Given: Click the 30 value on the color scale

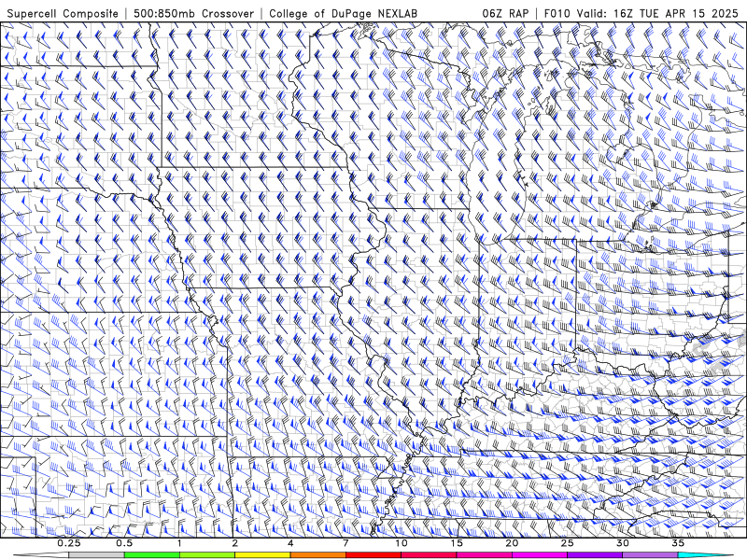Looking at the screenshot, I should (622, 543).
